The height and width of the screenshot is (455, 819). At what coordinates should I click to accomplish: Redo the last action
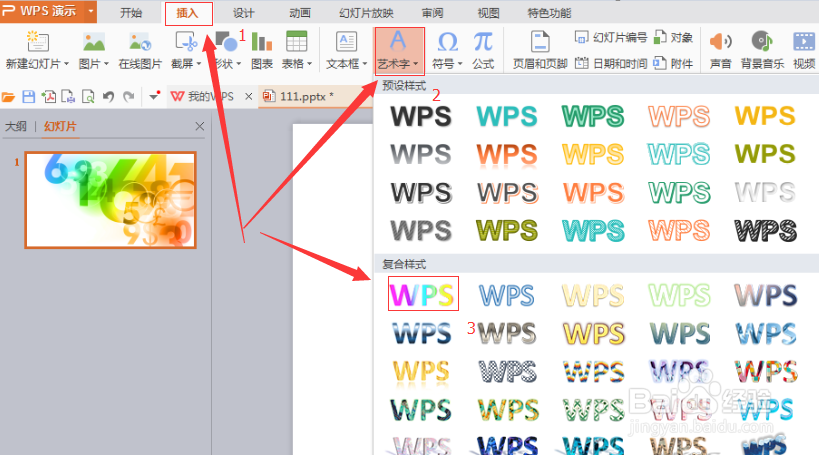128,97
